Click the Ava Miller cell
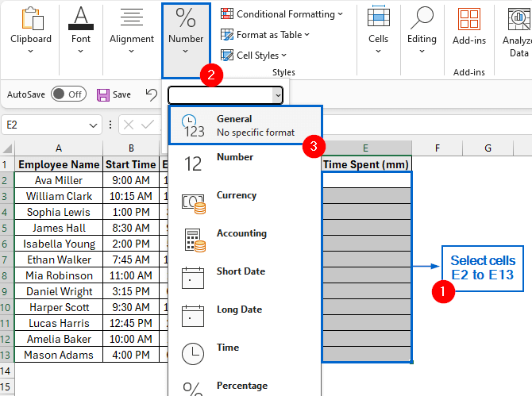This screenshot has height=396, width=532. 59,180
